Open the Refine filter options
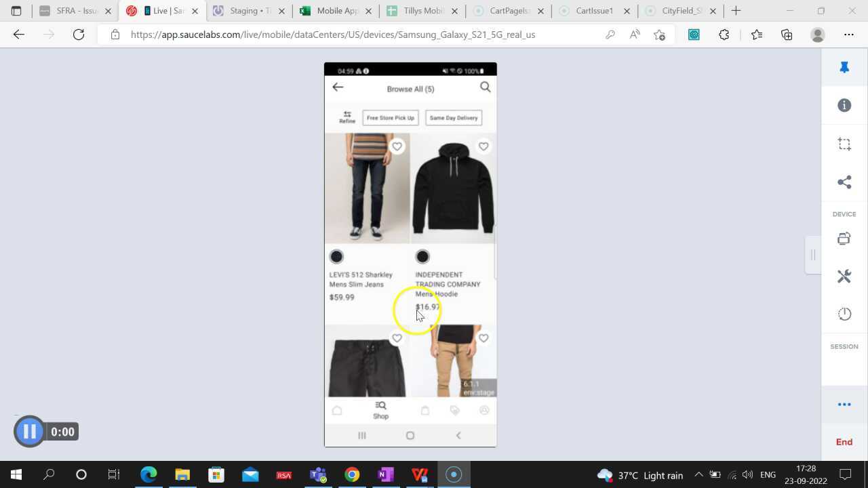 (347, 117)
